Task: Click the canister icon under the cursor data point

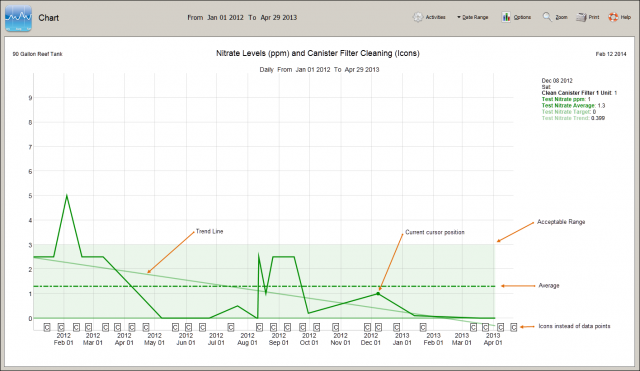Action: pos(378,327)
